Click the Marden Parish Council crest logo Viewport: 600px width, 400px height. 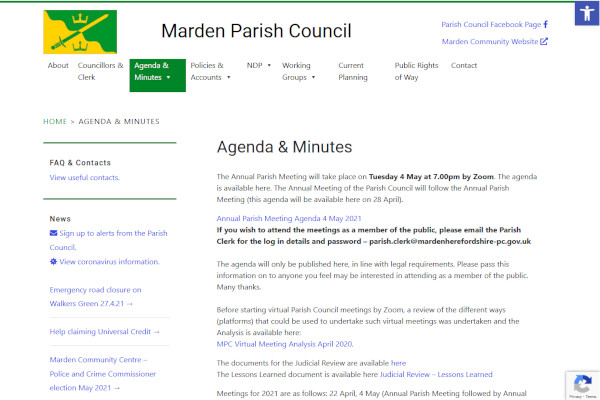[x=80, y=32]
